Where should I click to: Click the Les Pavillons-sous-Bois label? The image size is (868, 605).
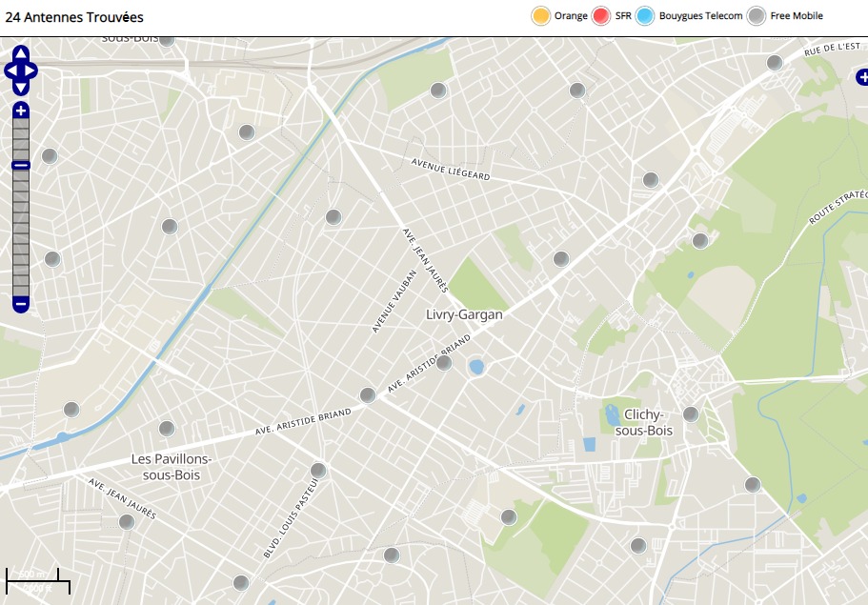coord(172,467)
